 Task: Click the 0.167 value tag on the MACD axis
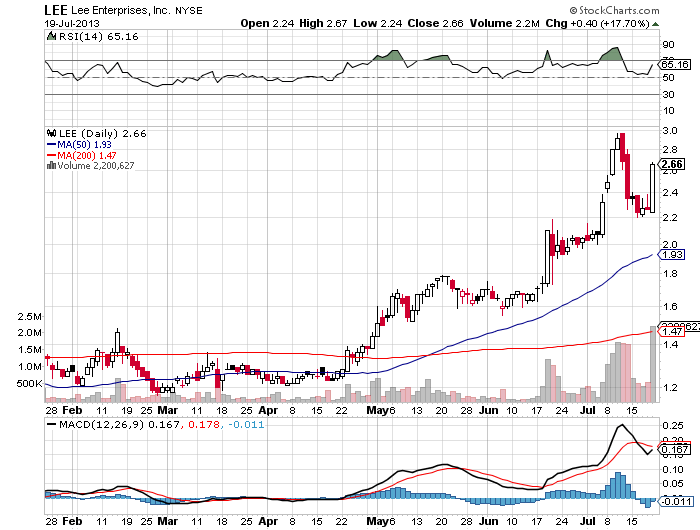[x=675, y=449]
